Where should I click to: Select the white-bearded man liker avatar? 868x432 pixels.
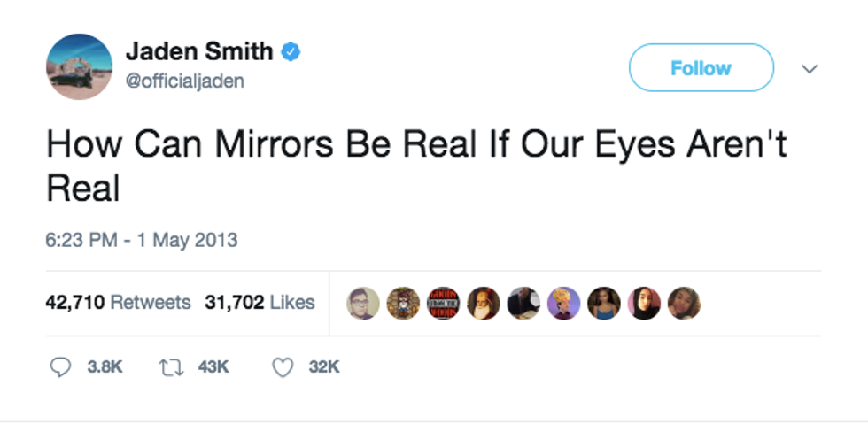pyautogui.click(x=483, y=303)
